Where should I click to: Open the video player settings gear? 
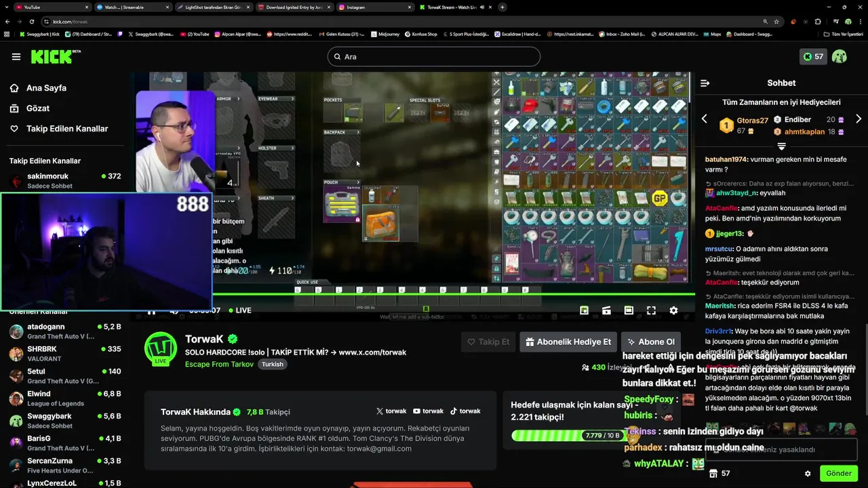(x=673, y=310)
